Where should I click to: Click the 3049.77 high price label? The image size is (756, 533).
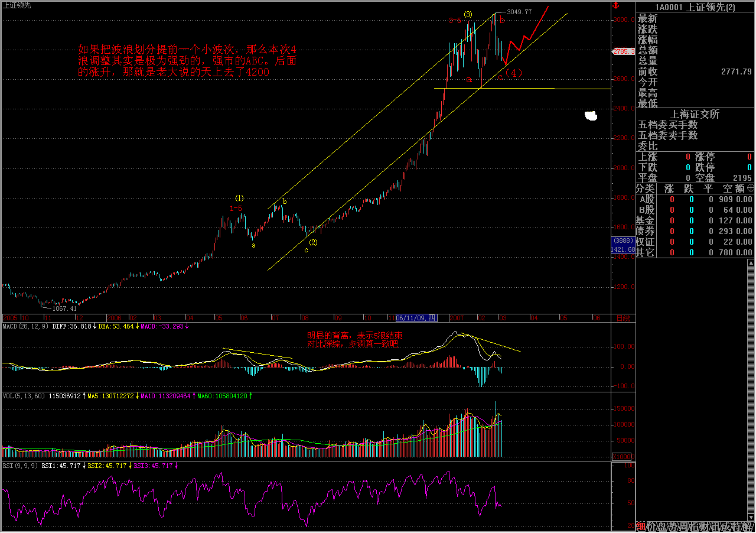520,12
